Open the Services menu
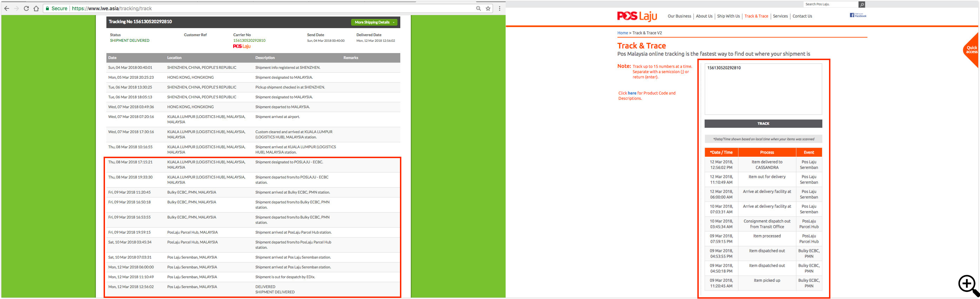 780,16
